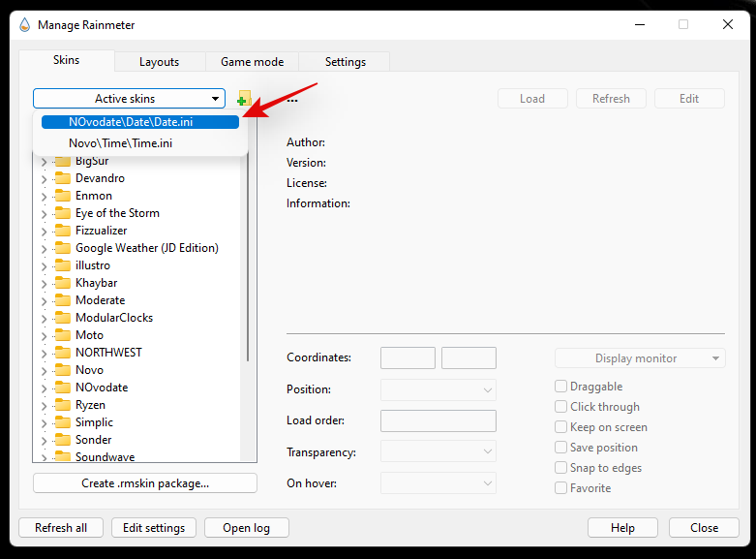Click the Moderate folder icon
The height and width of the screenshot is (559, 756).
pyautogui.click(x=62, y=299)
